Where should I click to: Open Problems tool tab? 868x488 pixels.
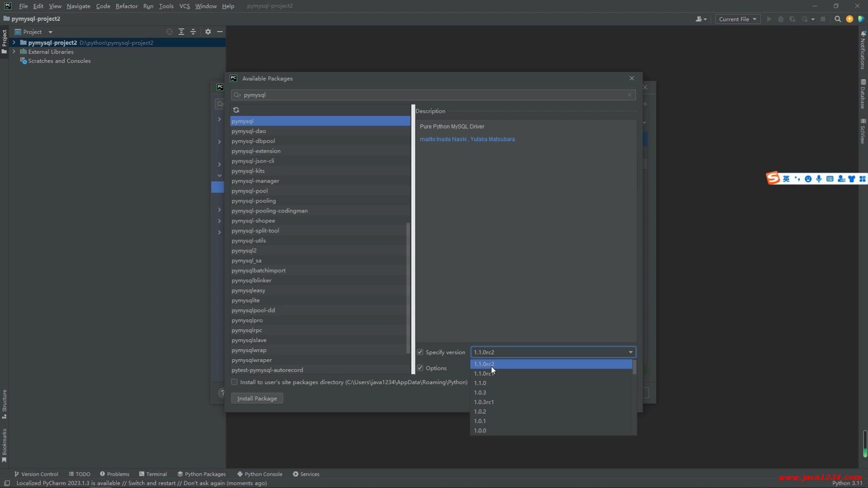pos(114,474)
